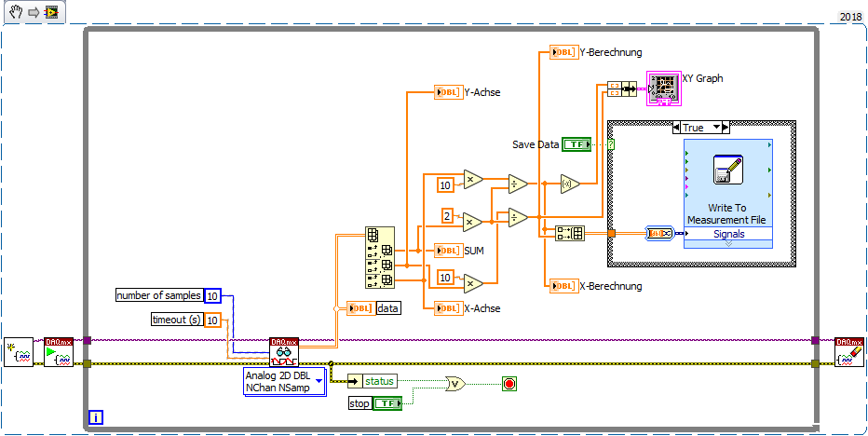Click the Multiply node fed by constant 2
The image size is (868, 436).
473,222
